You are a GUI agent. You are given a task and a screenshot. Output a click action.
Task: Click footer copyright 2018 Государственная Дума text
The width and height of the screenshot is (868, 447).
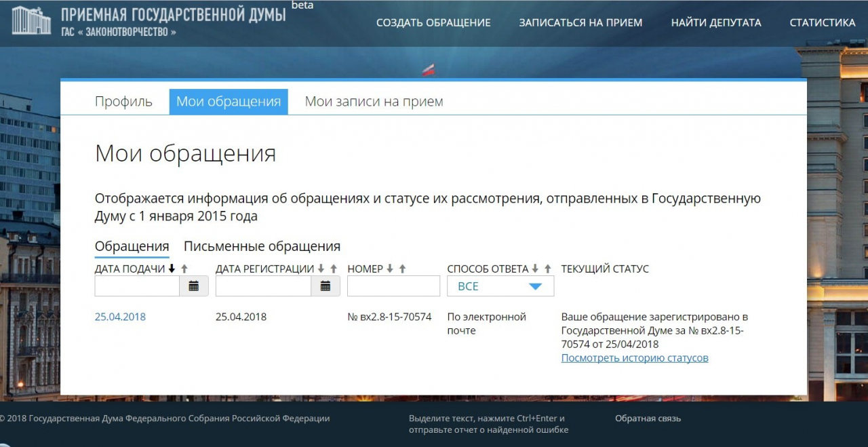point(165,419)
